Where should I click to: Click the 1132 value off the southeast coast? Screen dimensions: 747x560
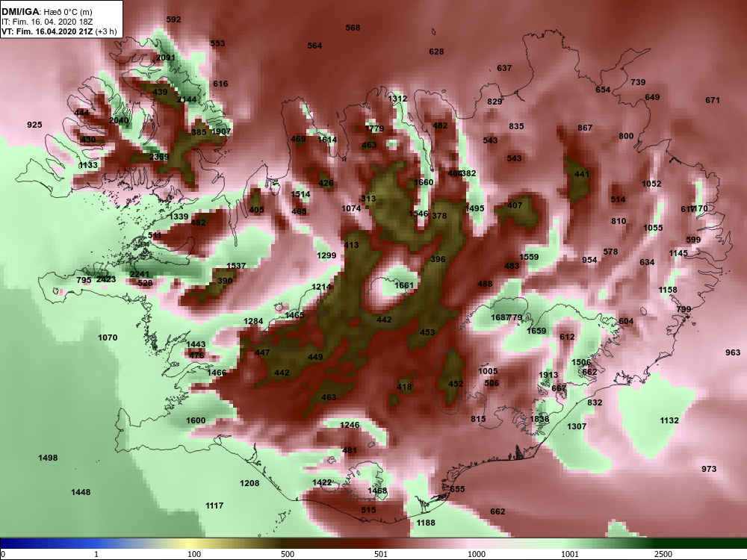click(x=669, y=420)
